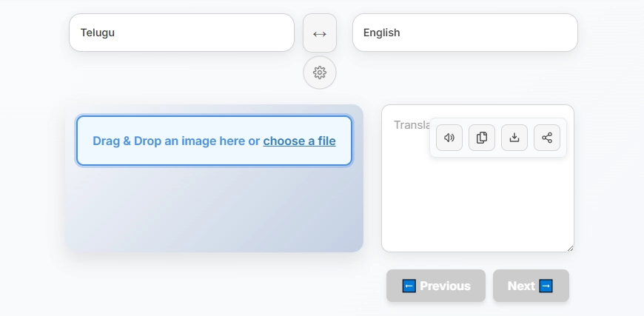The image size is (644, 316).
Task: Swap Telugu and English languages
Action: tap(320, 33)
